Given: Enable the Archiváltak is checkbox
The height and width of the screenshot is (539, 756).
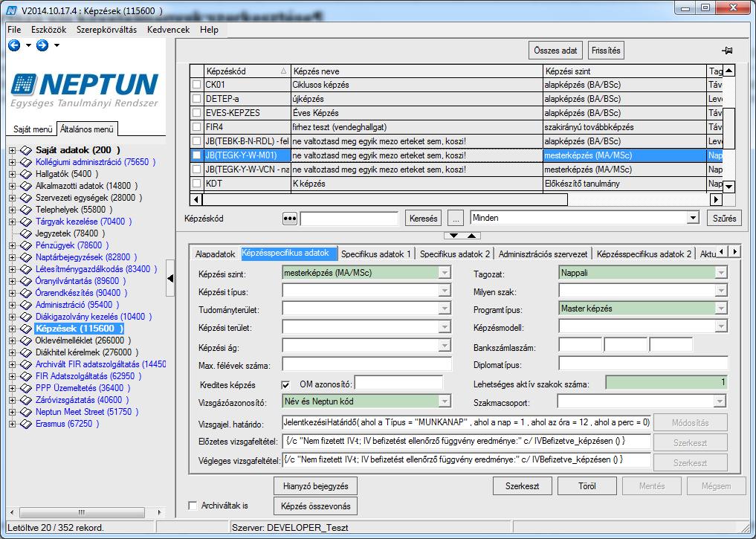Looking at the screenshot, I should 193,506.
